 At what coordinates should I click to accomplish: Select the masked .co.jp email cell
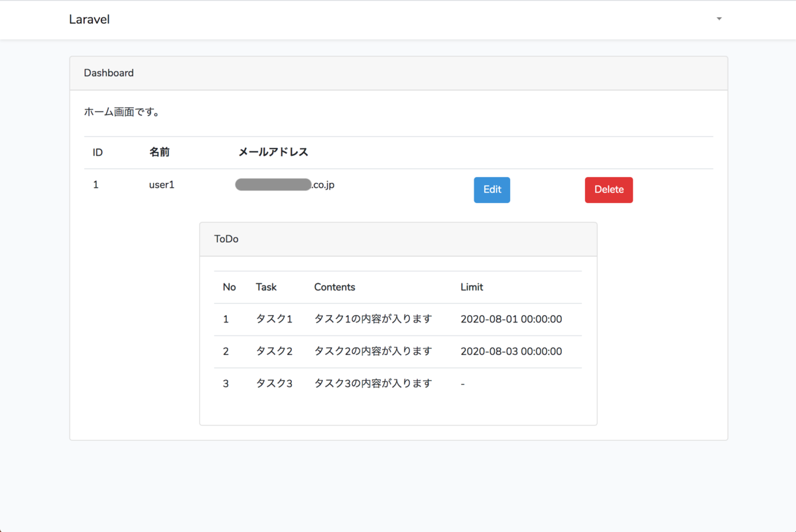[x=285, y=185]
